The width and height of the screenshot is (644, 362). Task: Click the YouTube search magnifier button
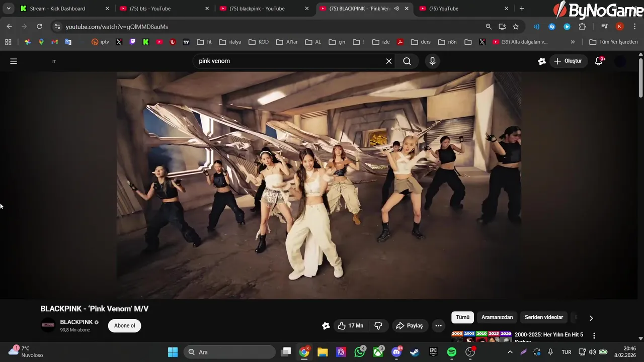[407, 61]
